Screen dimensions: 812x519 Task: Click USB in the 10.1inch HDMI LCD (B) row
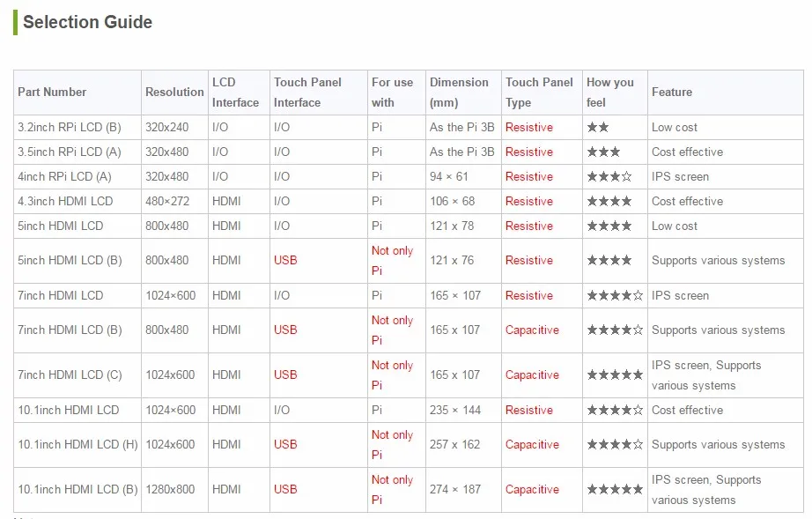pyautogui.click(x=285, y=489)
